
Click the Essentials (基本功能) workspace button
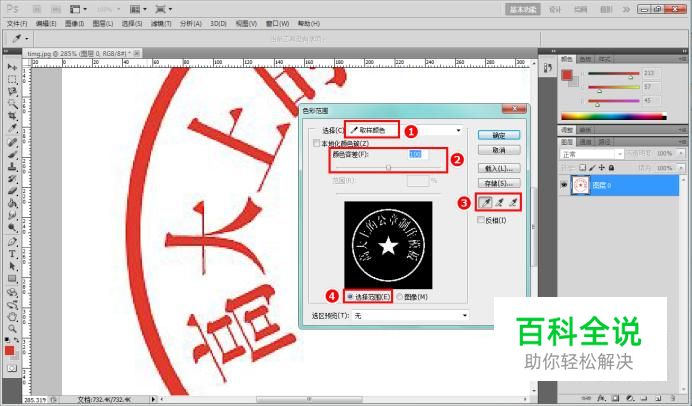tap(523, 9)
